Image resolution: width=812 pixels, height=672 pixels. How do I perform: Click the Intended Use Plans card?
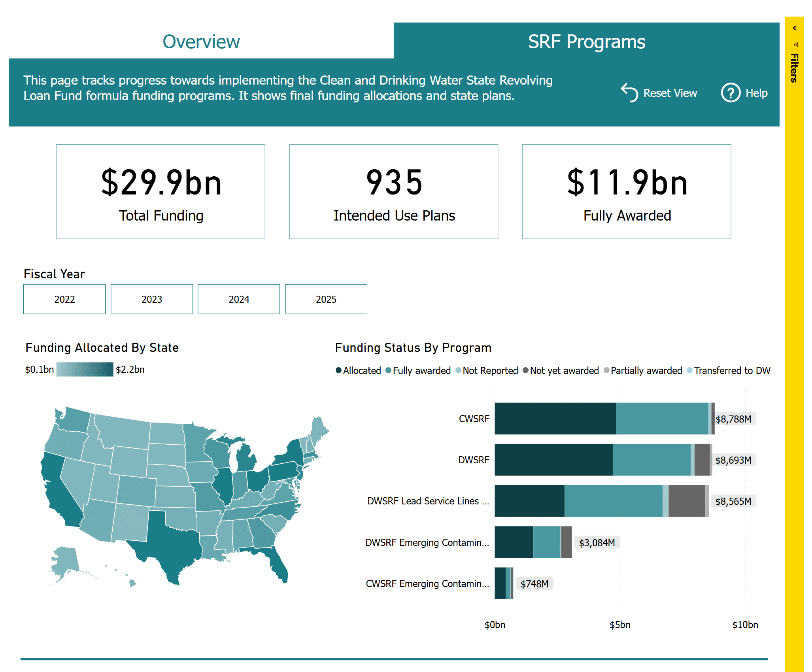[x=394, y=192]
